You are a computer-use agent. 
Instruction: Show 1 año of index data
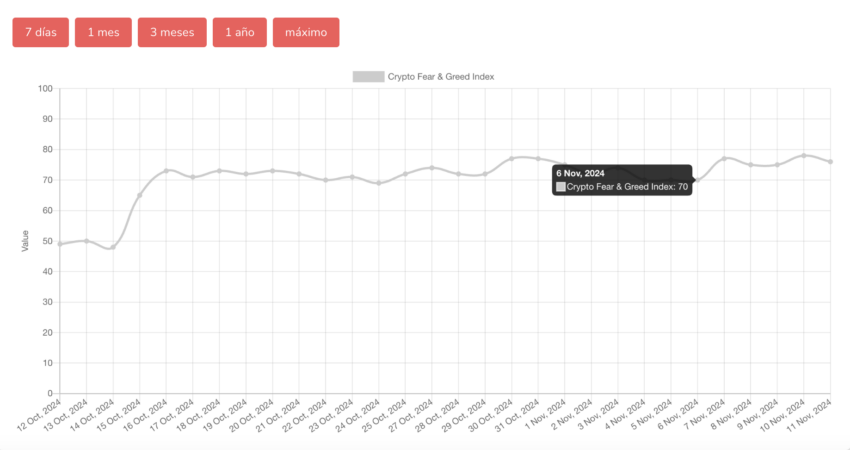point(240,33)
